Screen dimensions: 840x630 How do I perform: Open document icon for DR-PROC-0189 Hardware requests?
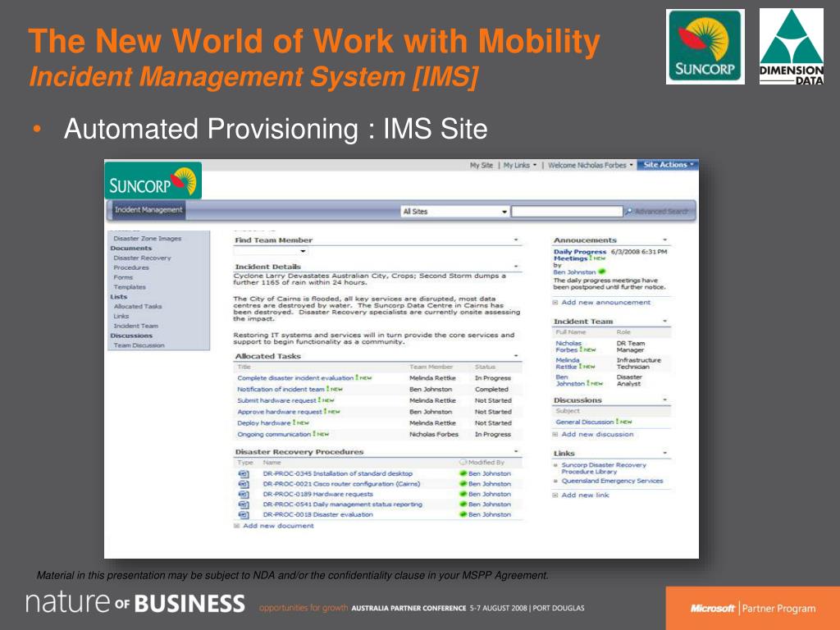(243, 494)
